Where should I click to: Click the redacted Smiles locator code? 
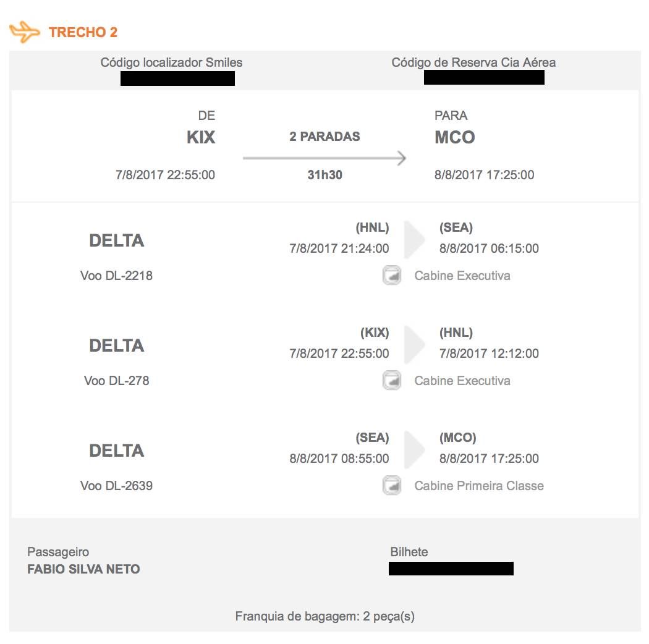tap(177, 78)
